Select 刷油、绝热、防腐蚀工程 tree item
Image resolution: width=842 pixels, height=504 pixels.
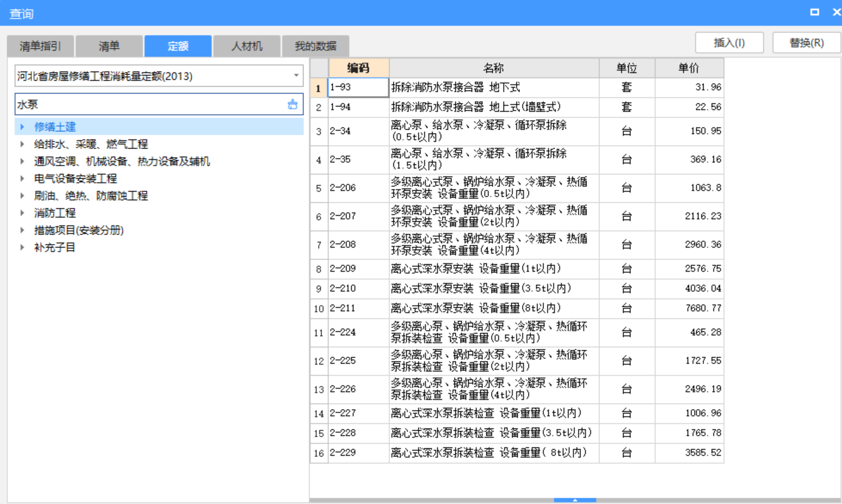point(91,196)
